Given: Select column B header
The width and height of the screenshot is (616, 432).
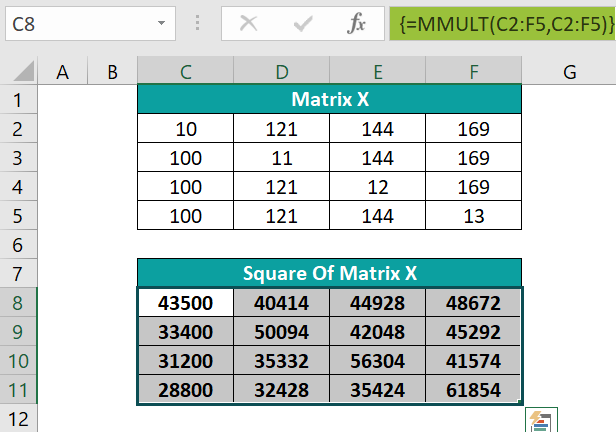Looking at the screenshot, I should coord(112,72).
